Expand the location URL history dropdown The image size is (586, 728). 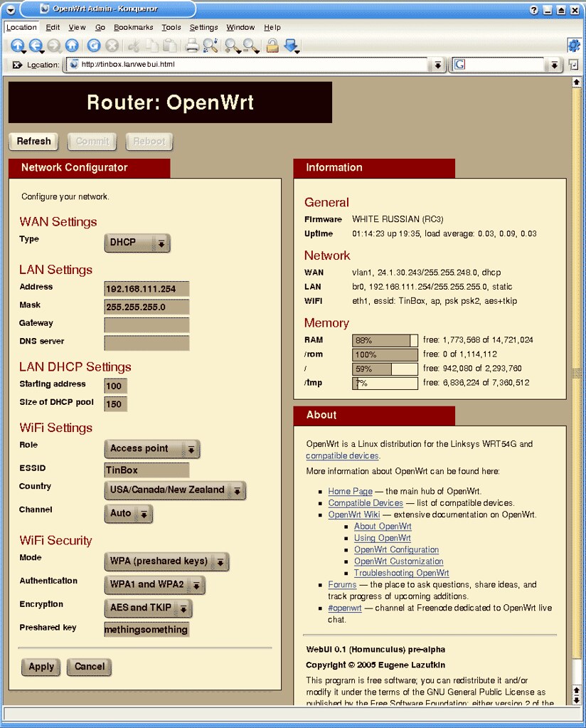pos(437,65)
